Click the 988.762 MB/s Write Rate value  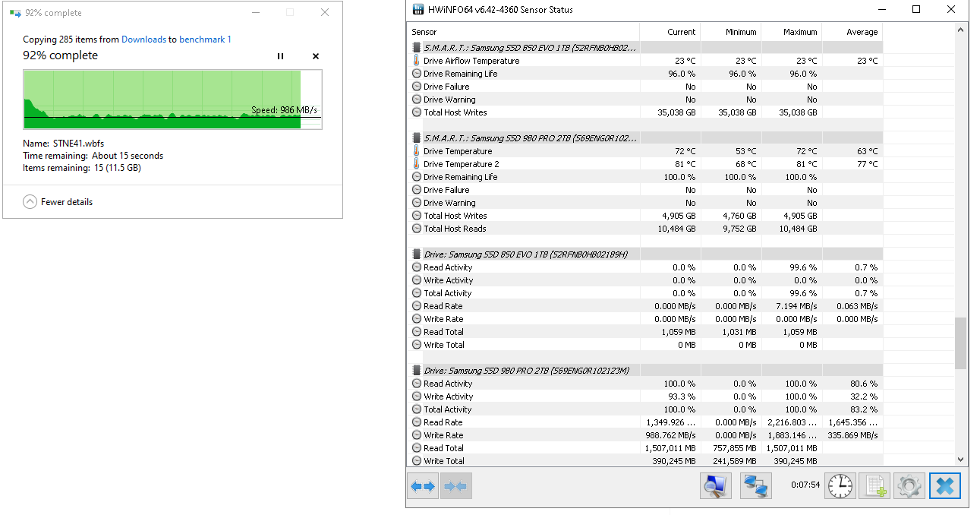[x=671, y=435]
